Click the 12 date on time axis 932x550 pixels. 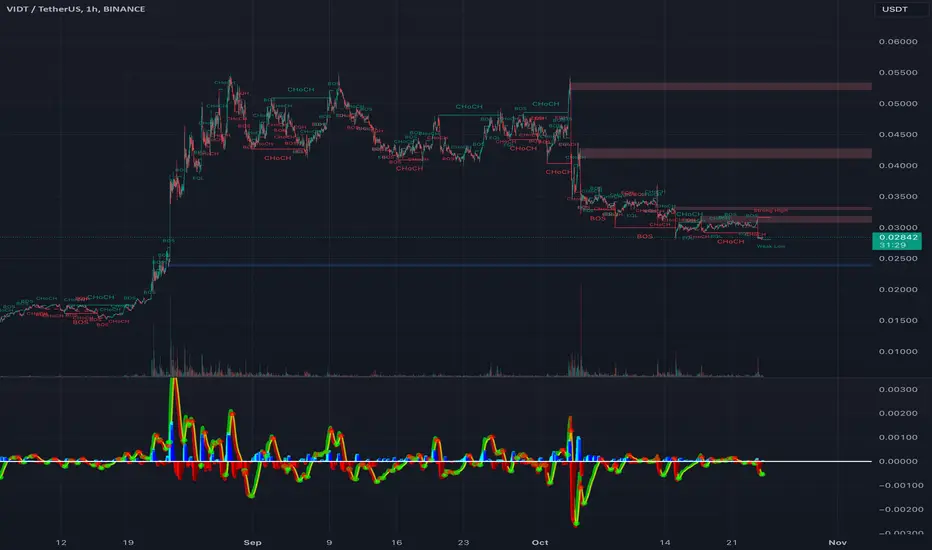click(61, 542)
